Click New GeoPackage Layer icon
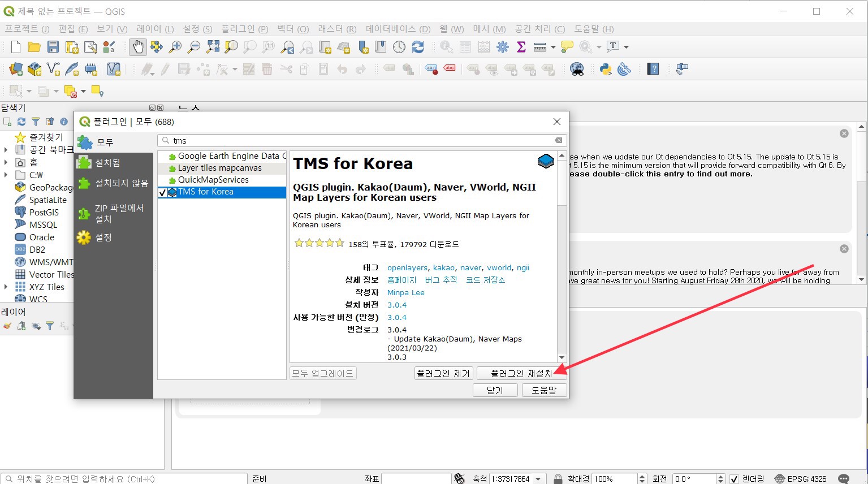 click(34, 69)
